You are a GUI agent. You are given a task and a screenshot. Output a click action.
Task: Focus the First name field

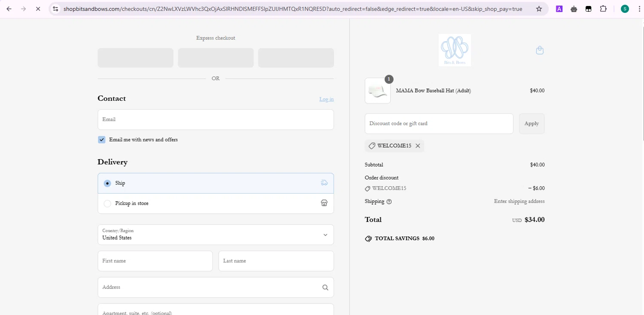(155, 261)
